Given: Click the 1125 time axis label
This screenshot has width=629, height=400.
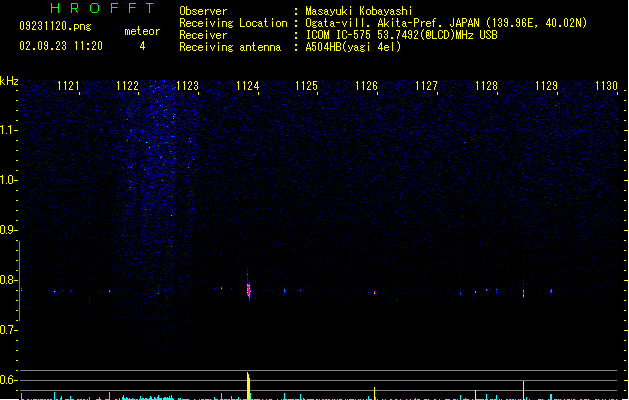Looking at the screenshot, I should 306,86.
